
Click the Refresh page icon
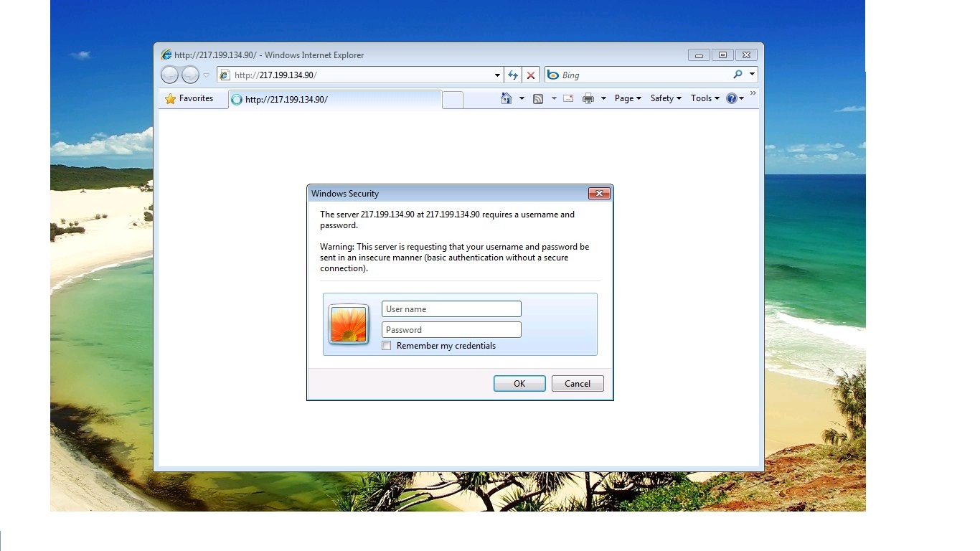(x=513, y=75)
